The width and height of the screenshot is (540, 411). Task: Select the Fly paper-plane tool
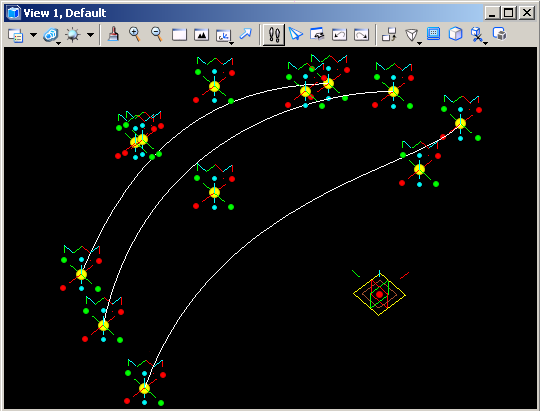[x=295, y=34]
